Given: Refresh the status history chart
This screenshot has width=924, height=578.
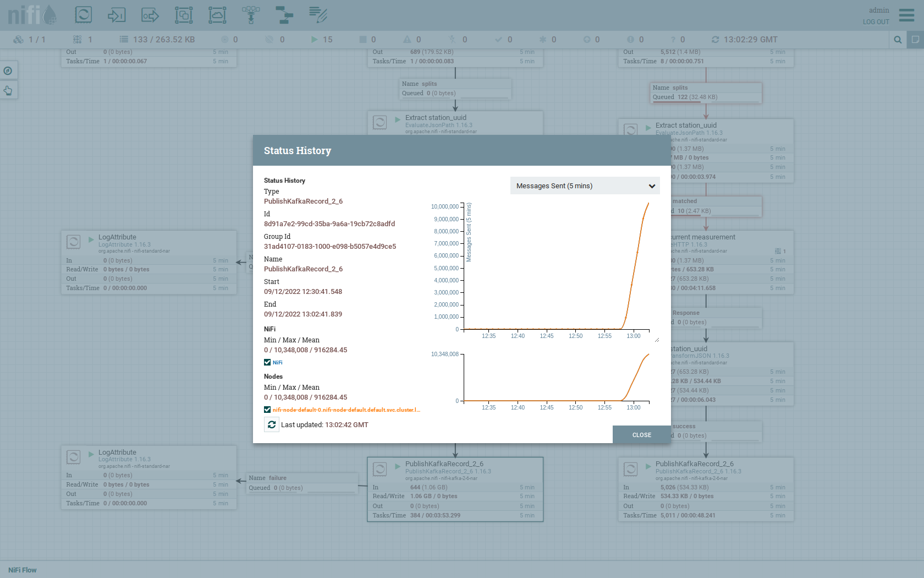Looking at the screenshot, I should [x=272, y=425].
